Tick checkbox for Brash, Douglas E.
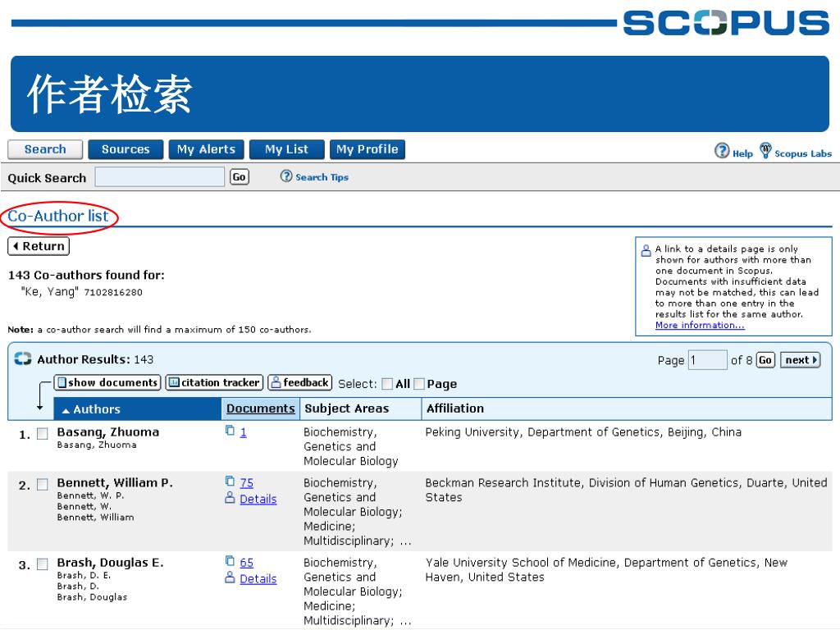Image resolution: width=840 pixels, height=630 pixels. click(43, 564)
